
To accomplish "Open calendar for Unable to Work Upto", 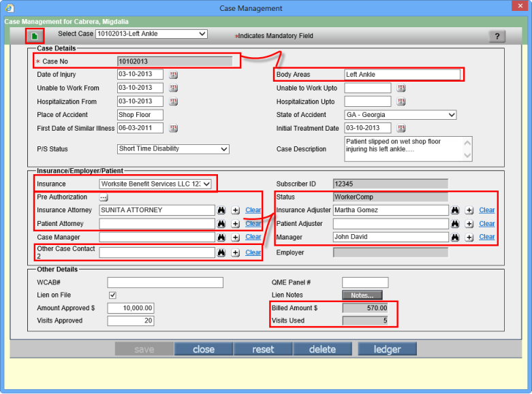I will (401, 88).
